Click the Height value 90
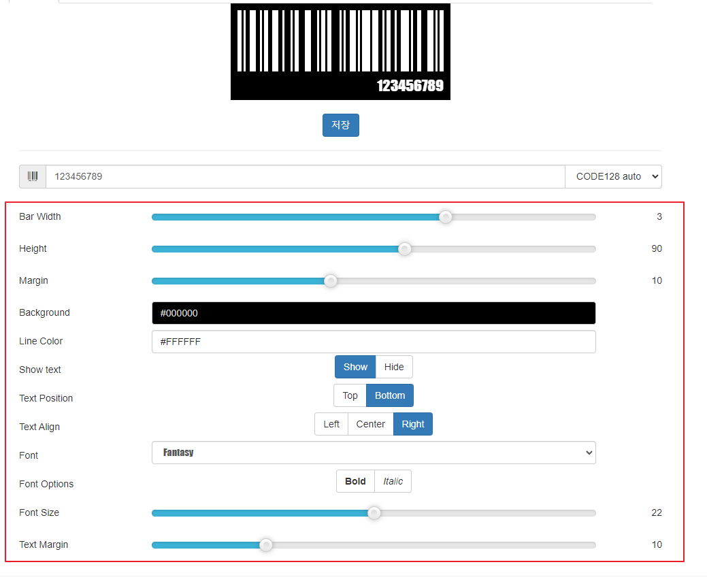 pos(657,248)
